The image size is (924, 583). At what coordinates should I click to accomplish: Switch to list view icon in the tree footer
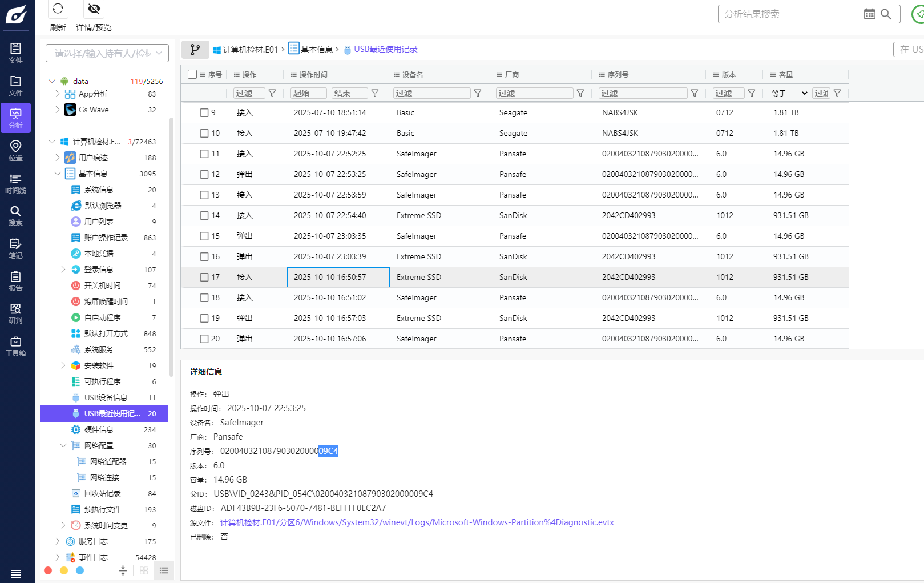click(x=164, y=570)
